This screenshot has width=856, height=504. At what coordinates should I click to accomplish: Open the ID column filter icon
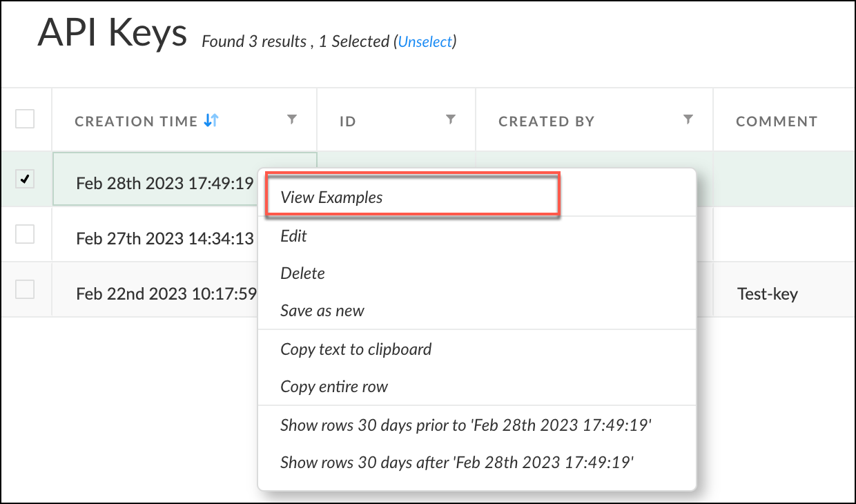point(451,120)
